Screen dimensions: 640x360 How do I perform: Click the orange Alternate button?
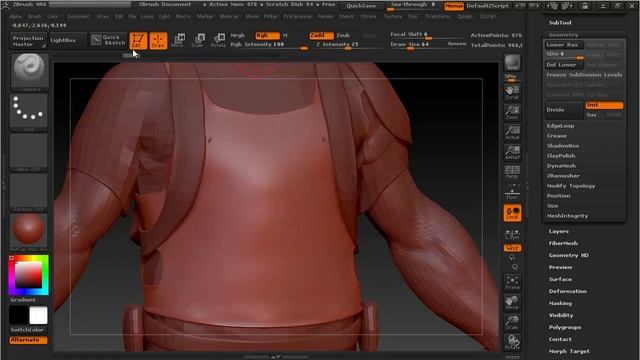28,340
